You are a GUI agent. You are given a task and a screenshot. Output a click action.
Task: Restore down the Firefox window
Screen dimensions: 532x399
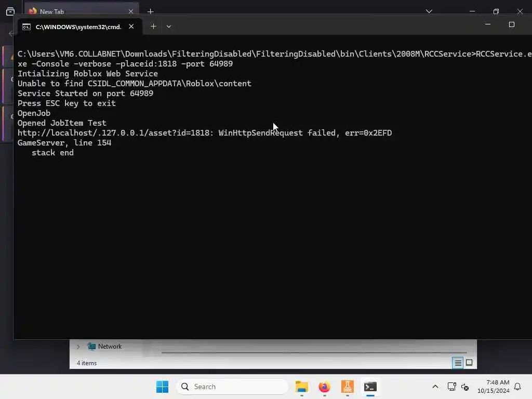coord(496,11)
